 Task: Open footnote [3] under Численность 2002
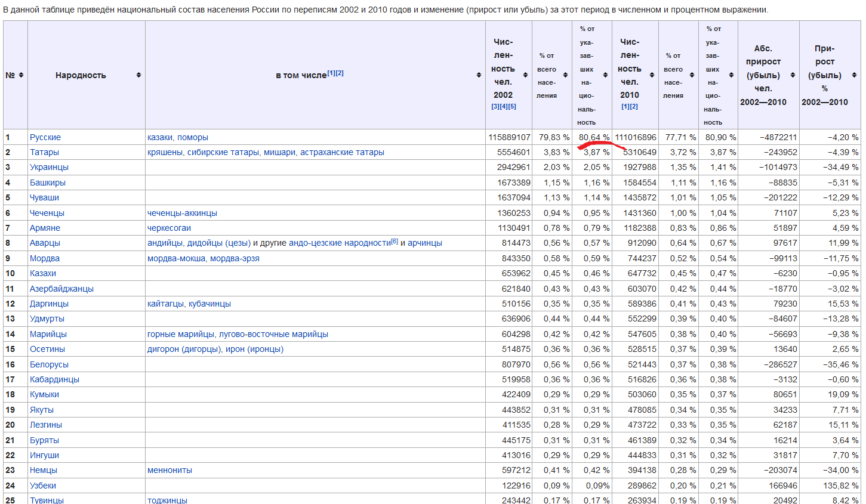point(495,106)
